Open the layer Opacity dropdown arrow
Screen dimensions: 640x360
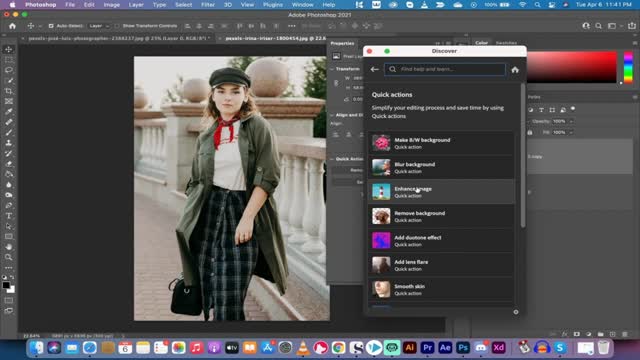pyautogui.click(x=571, y=121)
